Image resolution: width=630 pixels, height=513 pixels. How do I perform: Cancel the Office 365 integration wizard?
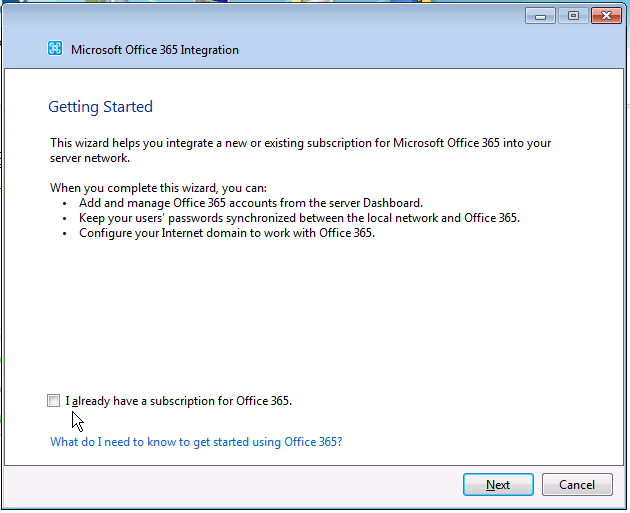(577, 485)
